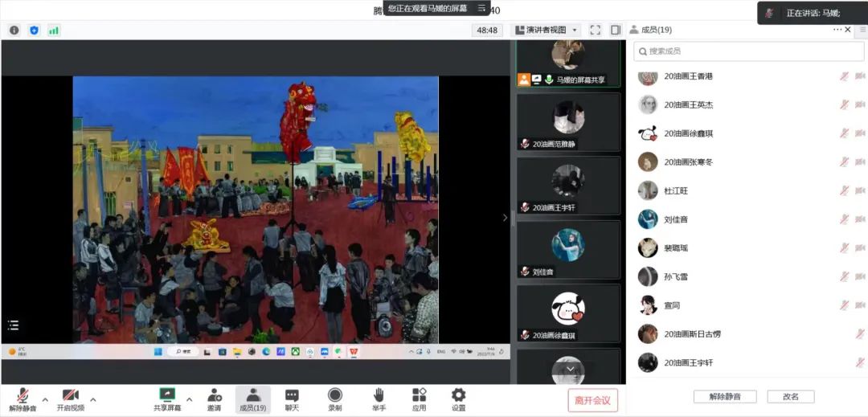Click the 20油画王宇轩 video thumbnail
The height and width of the screenshot is (417, 868).
pos(568,186)
